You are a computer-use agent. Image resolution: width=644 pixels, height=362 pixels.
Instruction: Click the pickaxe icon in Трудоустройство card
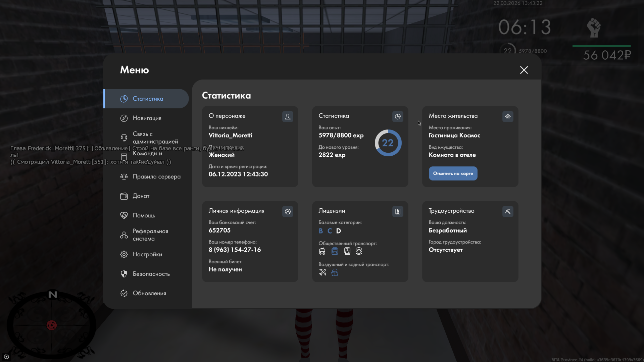click(508, 211)
